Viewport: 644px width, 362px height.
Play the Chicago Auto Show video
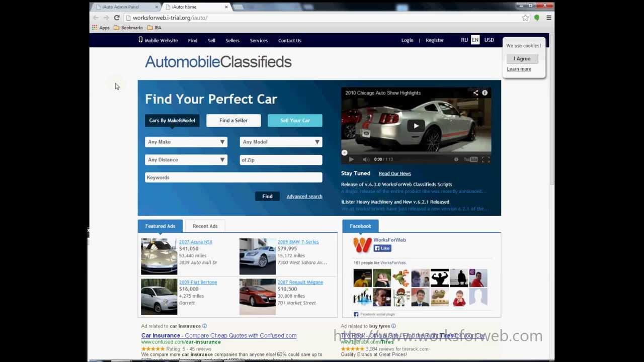pos(416,126)
